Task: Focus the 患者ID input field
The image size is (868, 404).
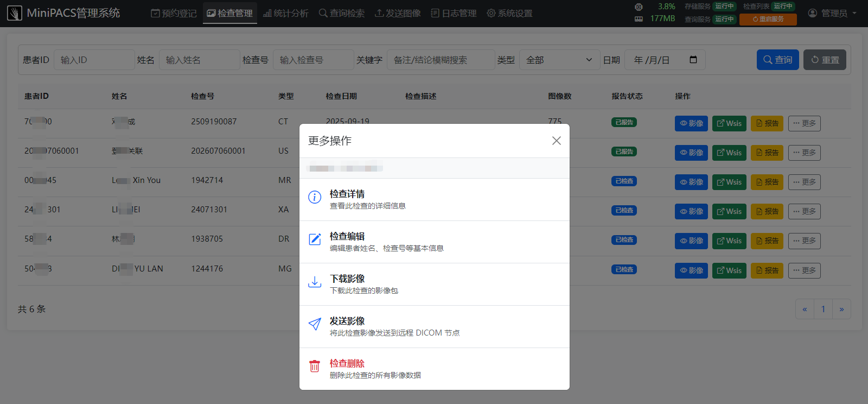Action: [x=94, y=60]
